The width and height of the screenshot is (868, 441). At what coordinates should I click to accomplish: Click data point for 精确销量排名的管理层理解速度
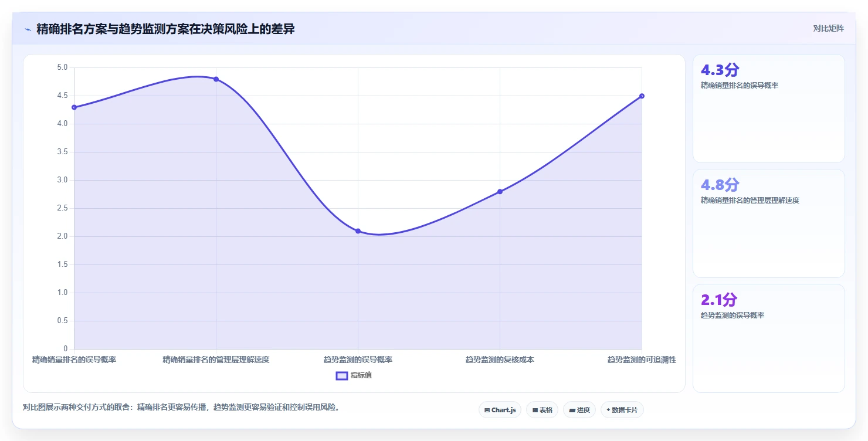tap(216, 79)
